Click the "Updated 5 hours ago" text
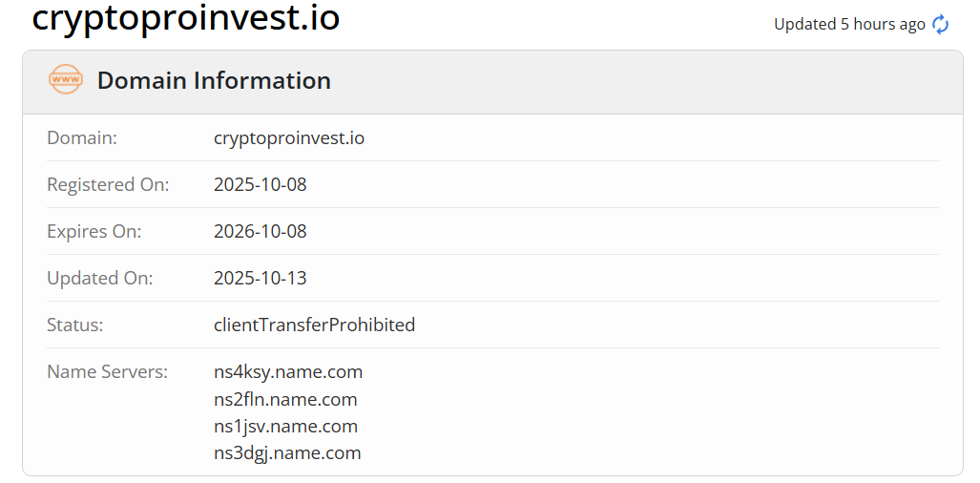The height and width of the screenshot is (483, 980). click(849, 25)
